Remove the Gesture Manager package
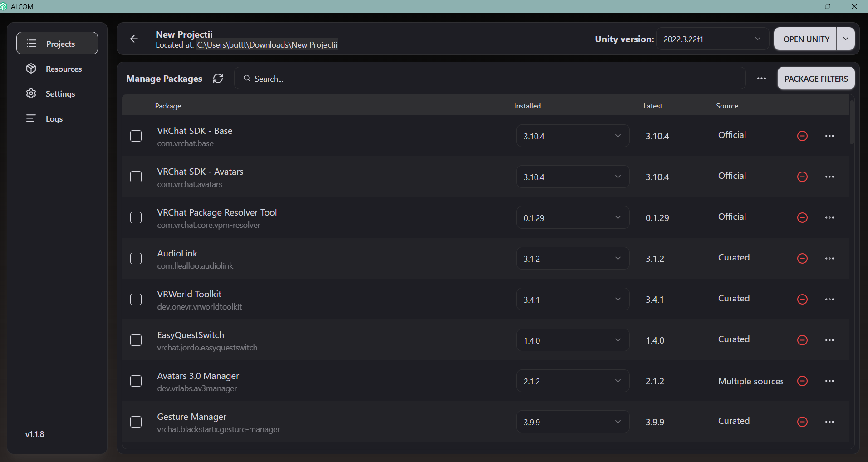 (x=802, y=422)
